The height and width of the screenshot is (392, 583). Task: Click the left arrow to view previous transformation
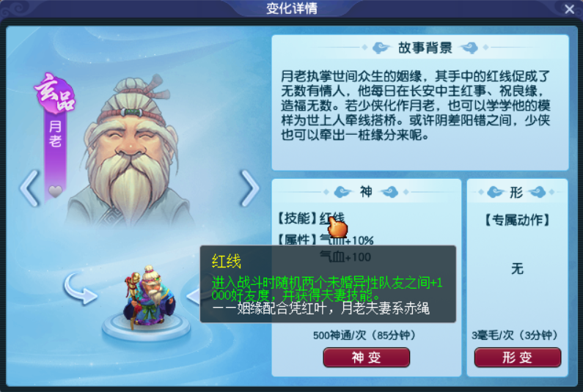pyautogui.click(x=30, y=188)
